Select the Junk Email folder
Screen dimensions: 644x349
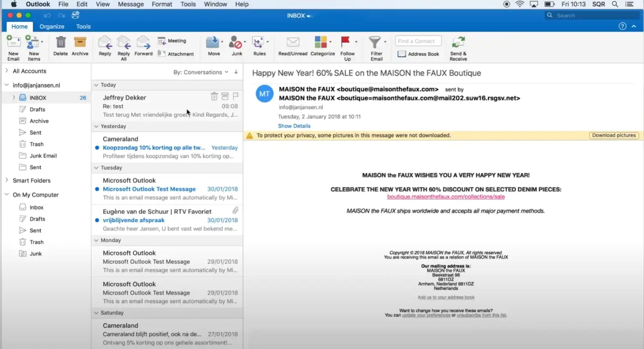[x=43, y=156]
